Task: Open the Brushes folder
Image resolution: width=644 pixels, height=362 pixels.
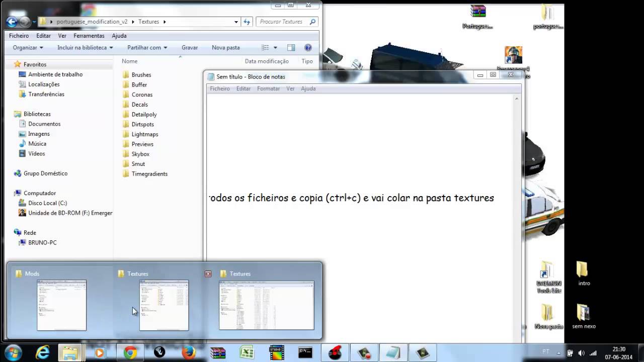Action: point(141,75)
